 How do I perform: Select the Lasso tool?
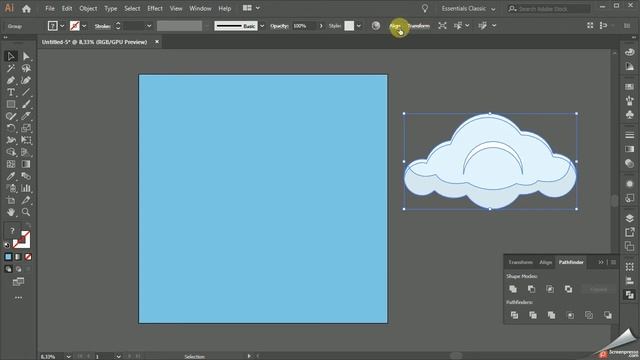coord(26,68)
